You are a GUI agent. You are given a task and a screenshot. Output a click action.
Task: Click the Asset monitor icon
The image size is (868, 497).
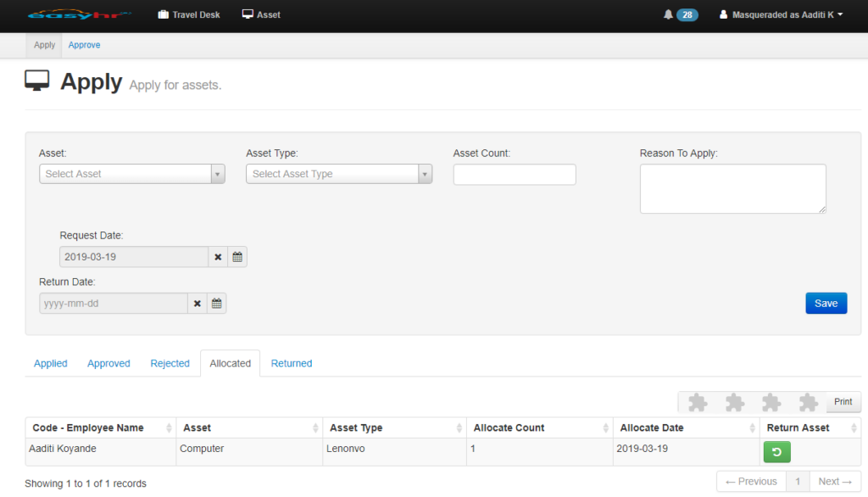pyautogui.click(x=247, y=14)
